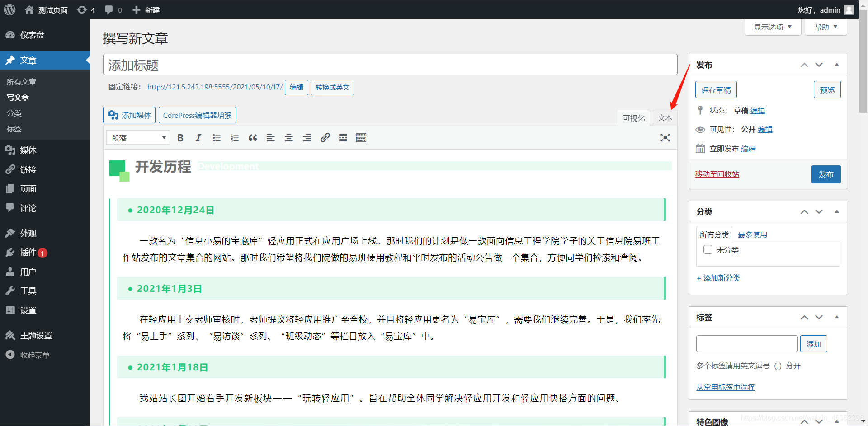Open the 用户 users menu
Image resolution: width=868 pixels, height=426 pixels.
45,272
